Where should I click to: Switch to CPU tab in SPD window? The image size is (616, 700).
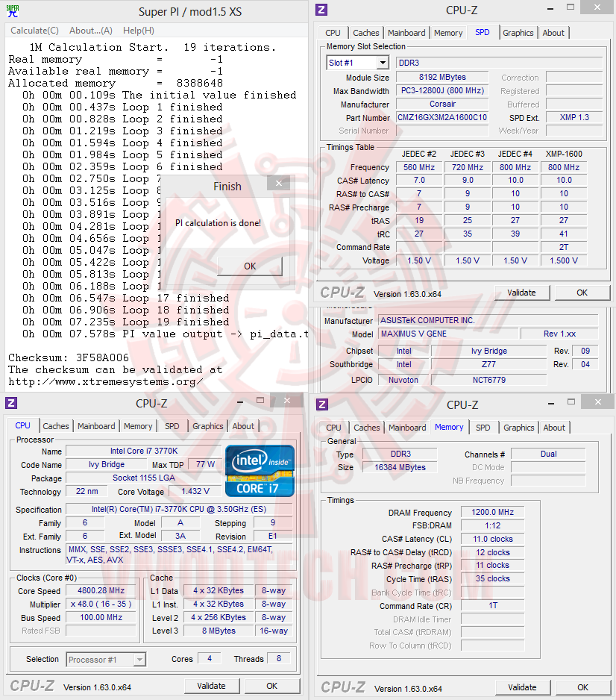tap(333, 33)
